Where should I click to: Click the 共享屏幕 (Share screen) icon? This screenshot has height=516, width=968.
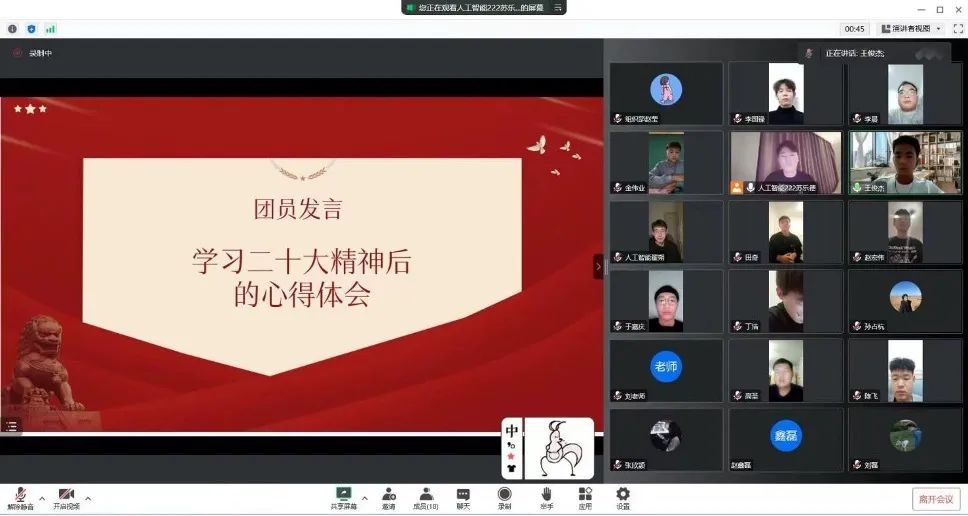coord(344,495)
